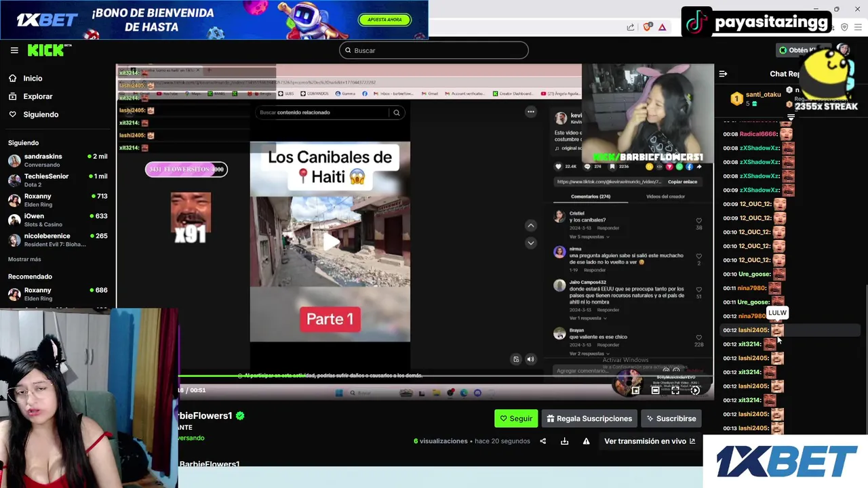
Task: Click the Brave rewards triangle icon
Action: tap(662, 27)
